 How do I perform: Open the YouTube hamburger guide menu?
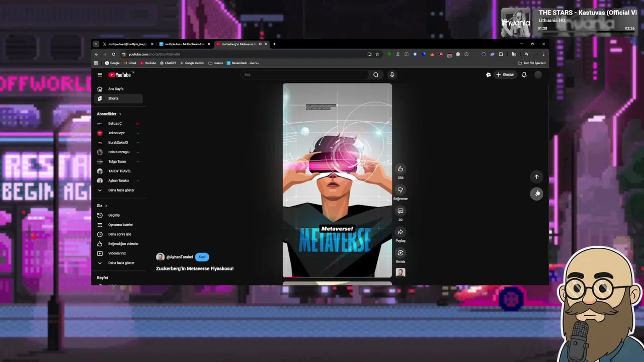[x=100, y=75]
